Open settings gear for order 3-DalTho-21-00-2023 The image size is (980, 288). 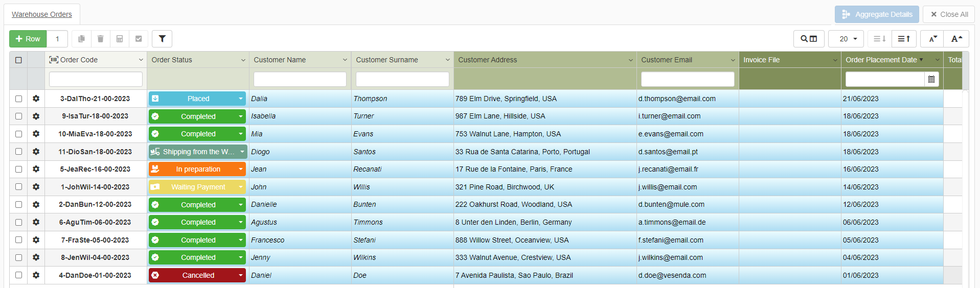coord(36,99)
